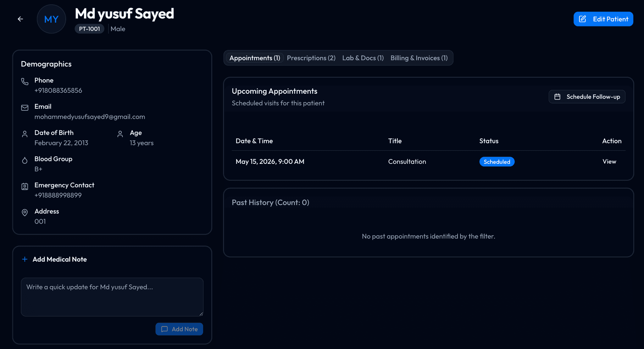
Task: Click the Upcoming Appointments heading
Action: point(275,91)
